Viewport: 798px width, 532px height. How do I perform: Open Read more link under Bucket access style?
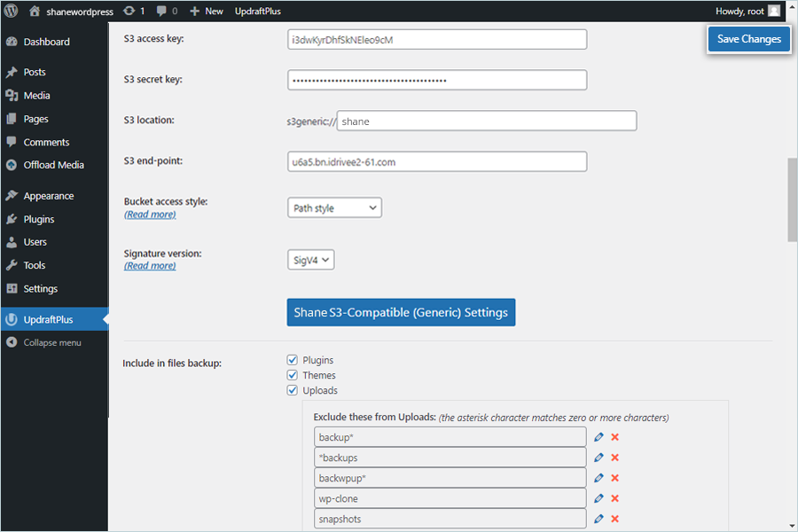(x=150, y=215)
